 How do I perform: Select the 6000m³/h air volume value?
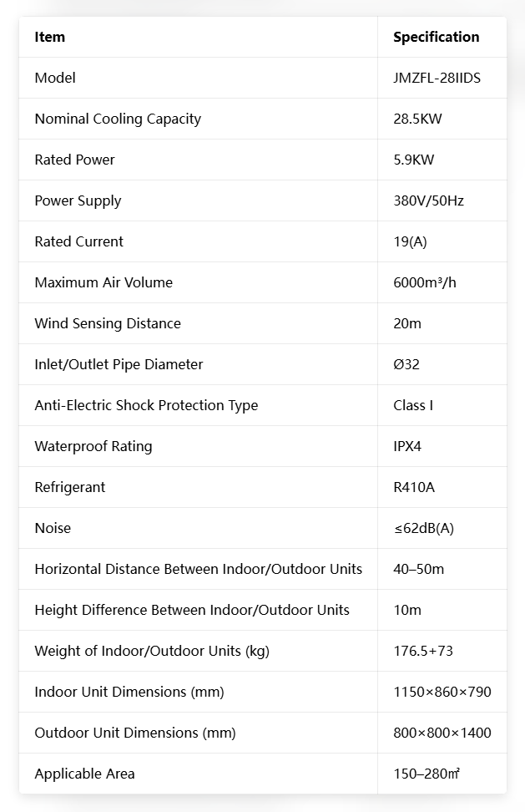[425, 282]
